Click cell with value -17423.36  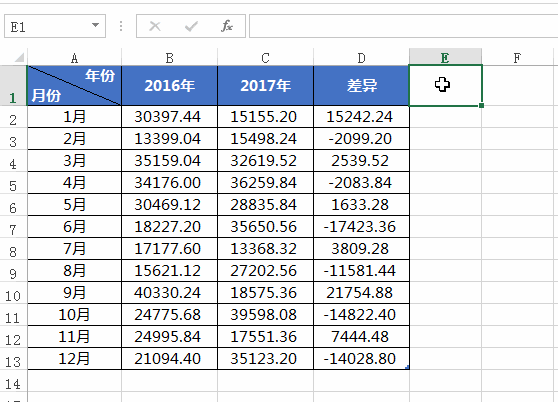click(362, 227)
